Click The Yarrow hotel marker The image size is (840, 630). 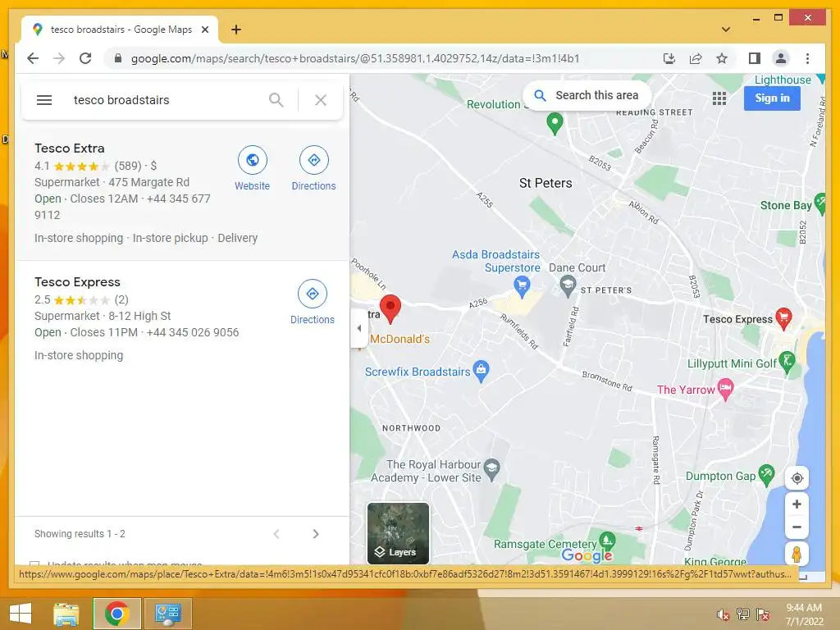pos(725,390)
